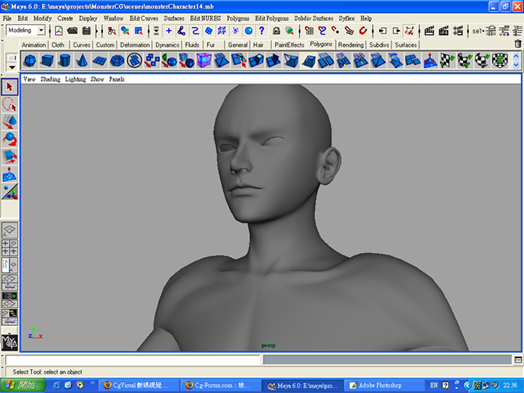Toggle the snap to curves icon
Image resolution: width=524 pixels, height=393 pixels.
point(322,31)
